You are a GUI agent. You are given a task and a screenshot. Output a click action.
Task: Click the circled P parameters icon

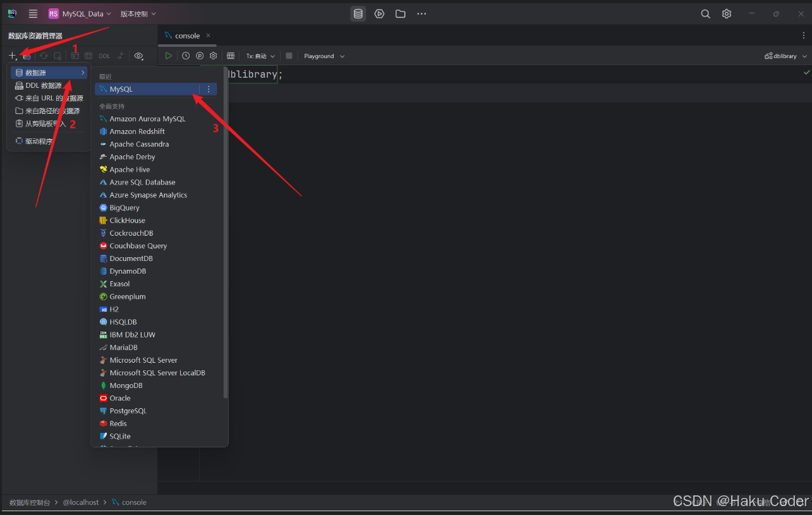pyautogui.click(x=200, y=56)
